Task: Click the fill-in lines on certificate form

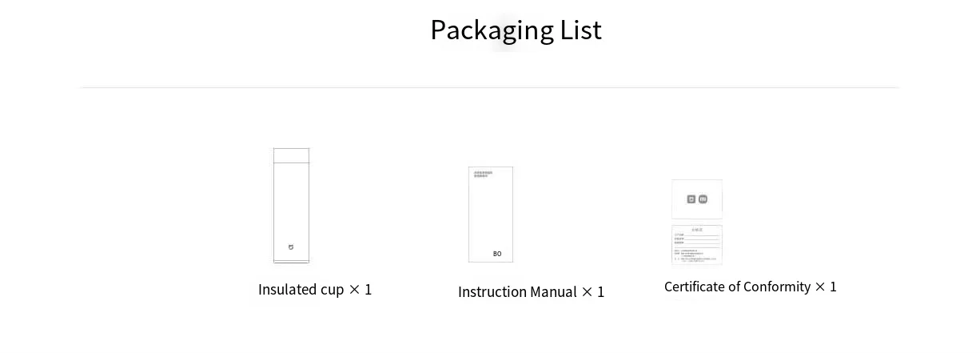Action: pos(697,239)
